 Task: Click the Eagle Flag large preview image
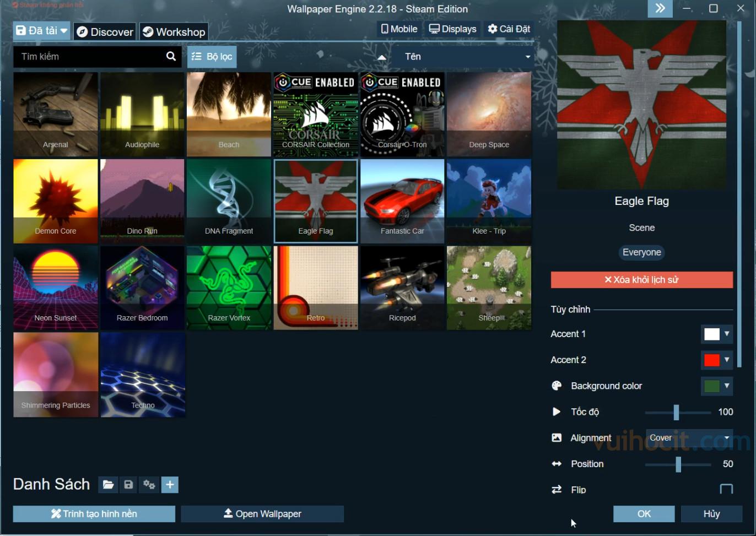point(642,105)
